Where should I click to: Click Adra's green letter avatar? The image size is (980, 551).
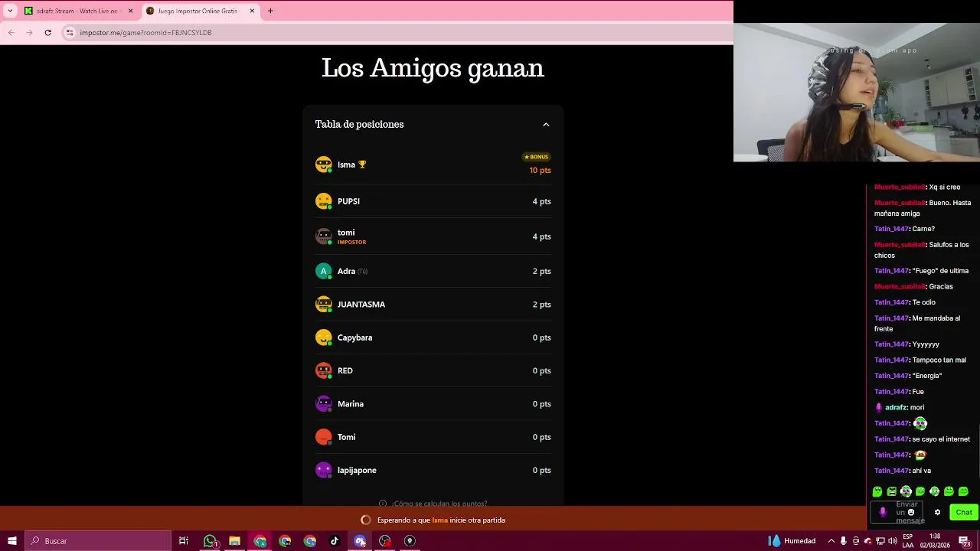(x=324, y=271)
